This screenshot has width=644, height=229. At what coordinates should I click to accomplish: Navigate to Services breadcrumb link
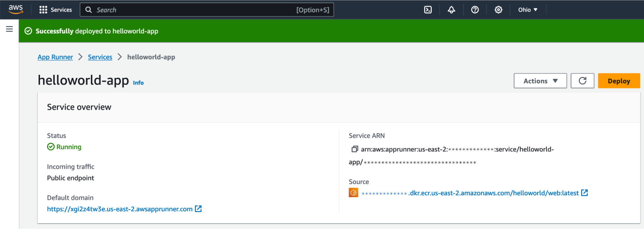[x=100, y=57]
